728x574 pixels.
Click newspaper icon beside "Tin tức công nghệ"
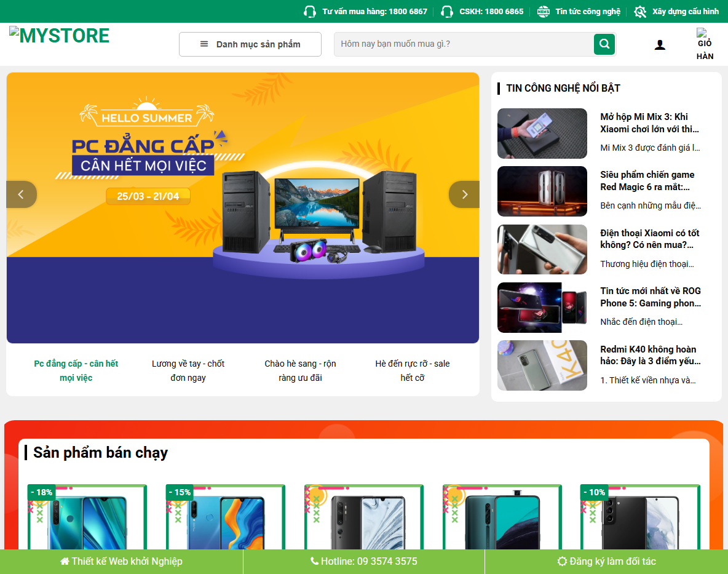[x=544, y=11]
